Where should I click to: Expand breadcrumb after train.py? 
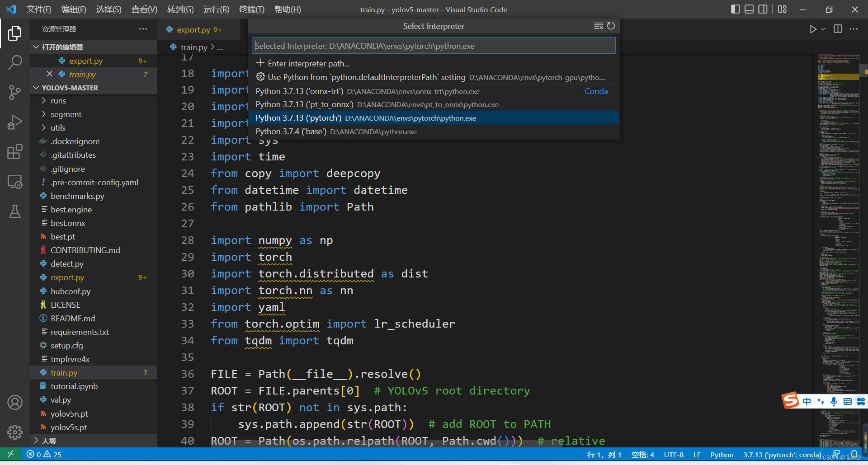coord(220,47)
